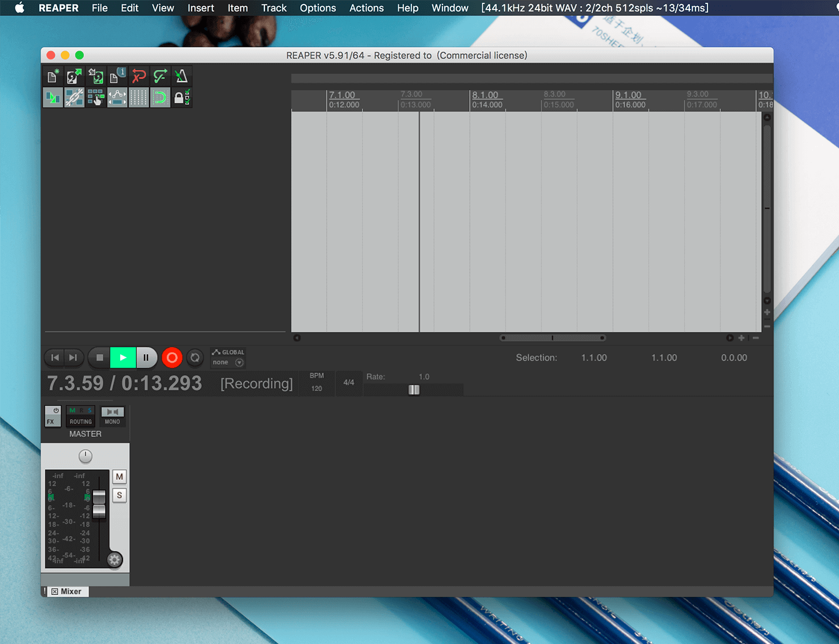
Task: Click the time display 7.3.59 / 0:13.293
Action: coord(124,384)
